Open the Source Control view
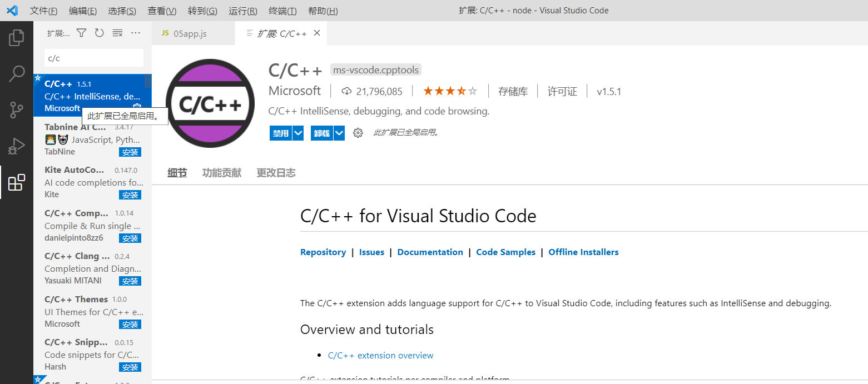Viewport: 868px width, 384px height. (x=17, y=109)
